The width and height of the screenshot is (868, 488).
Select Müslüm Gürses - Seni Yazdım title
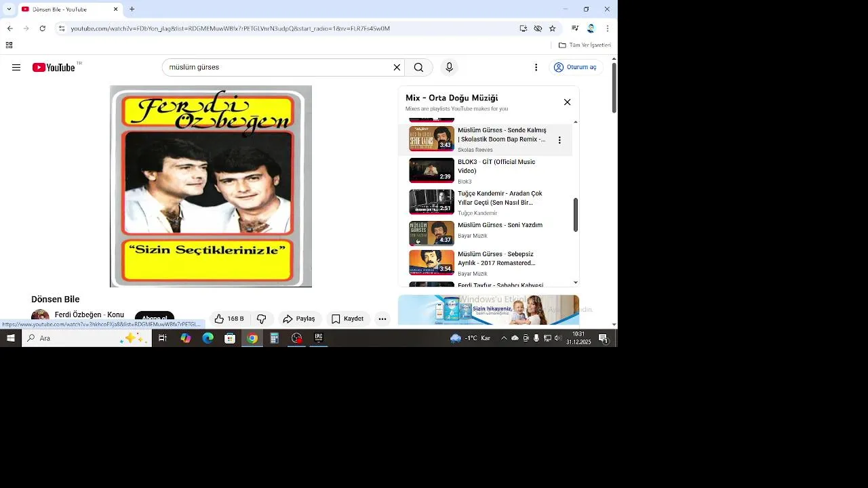pos(500,225)
